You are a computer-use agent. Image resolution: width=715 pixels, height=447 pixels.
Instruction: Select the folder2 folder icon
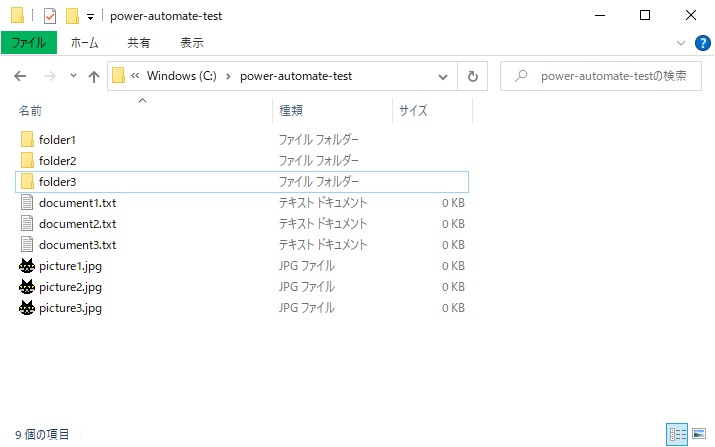pos(27,161)
